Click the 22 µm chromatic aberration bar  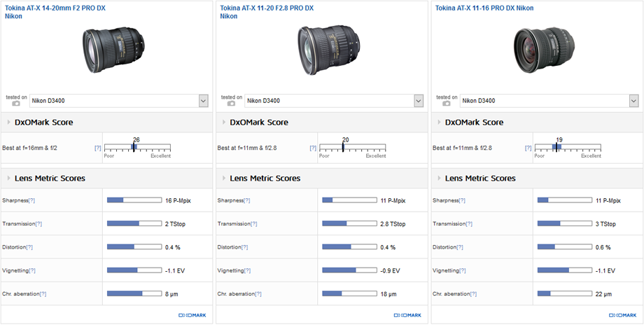coord(565,293)
